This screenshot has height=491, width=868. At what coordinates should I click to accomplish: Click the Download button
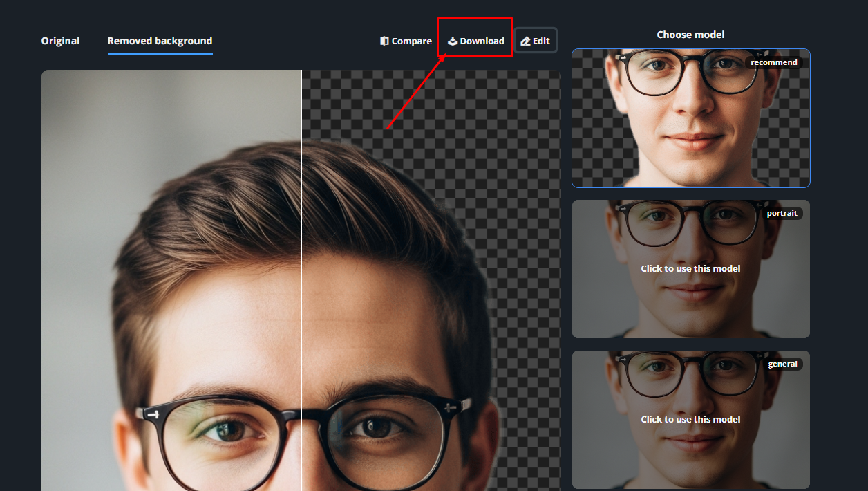coord(475,41)
